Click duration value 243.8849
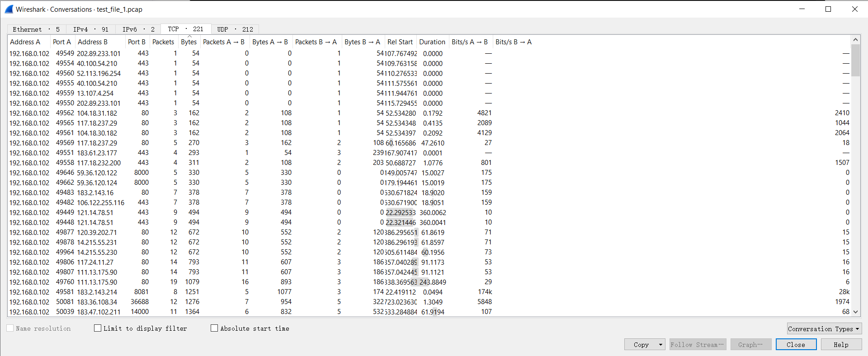Image resolution: width=868 pixels, height=356 pixels. pos(433,282)
